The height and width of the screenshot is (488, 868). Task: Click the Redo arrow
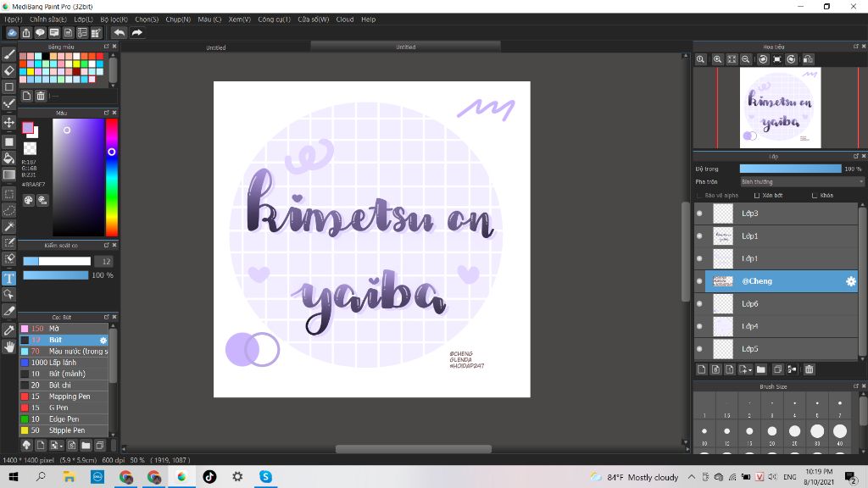click(x=136, y=33)
